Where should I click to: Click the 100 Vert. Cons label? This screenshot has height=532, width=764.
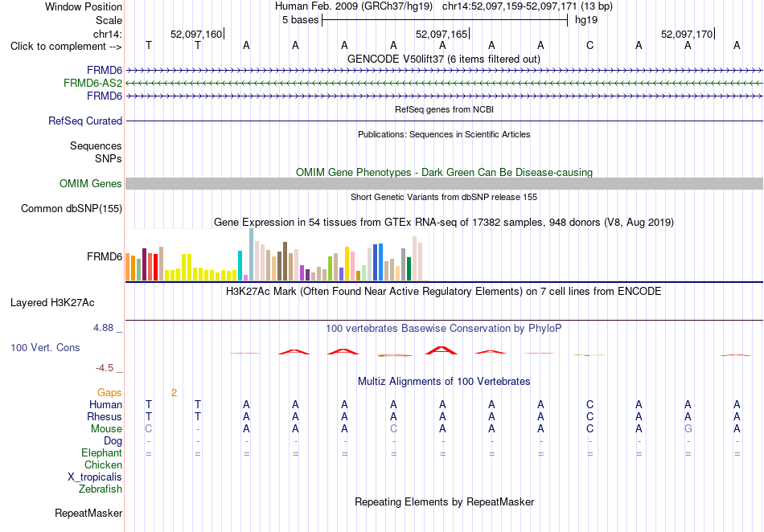[x=45, y=347]
